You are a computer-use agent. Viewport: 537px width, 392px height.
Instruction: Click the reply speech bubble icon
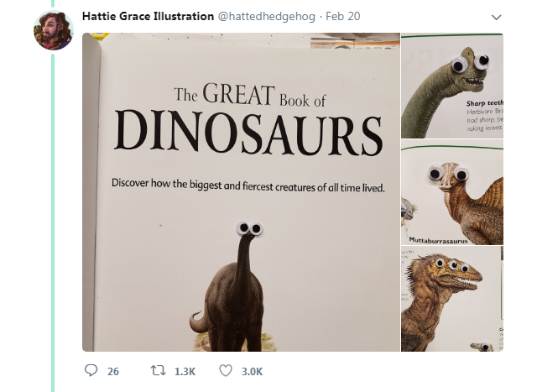[x=92, y=370]
